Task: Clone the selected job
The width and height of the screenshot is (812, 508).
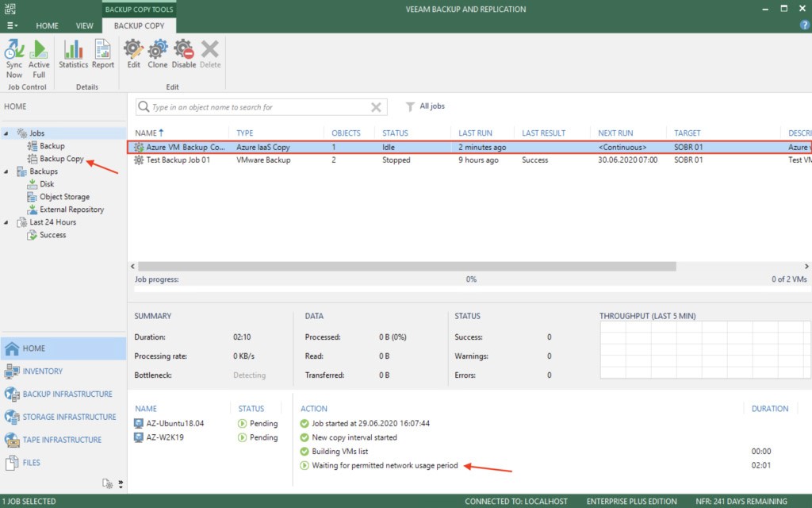Action: point(158,54)
